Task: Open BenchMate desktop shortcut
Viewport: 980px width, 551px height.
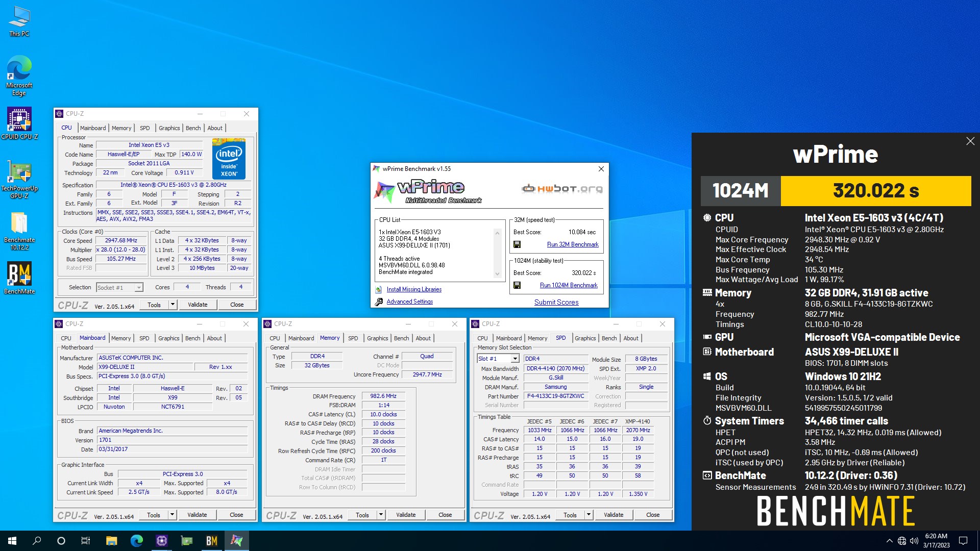Action: (x=19, y=278)
